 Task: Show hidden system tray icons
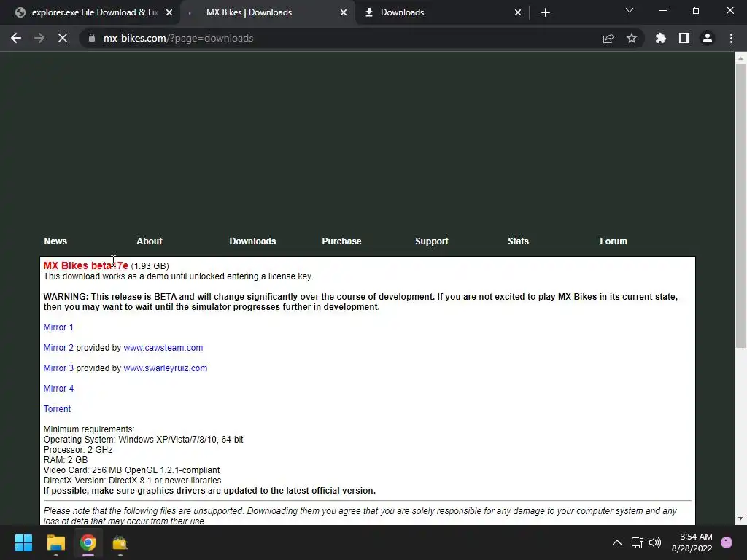click(617, 542)
